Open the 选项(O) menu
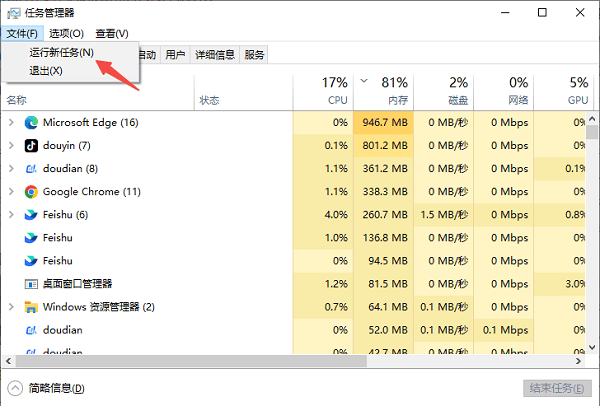600x406 pixels. coord(67,34)
